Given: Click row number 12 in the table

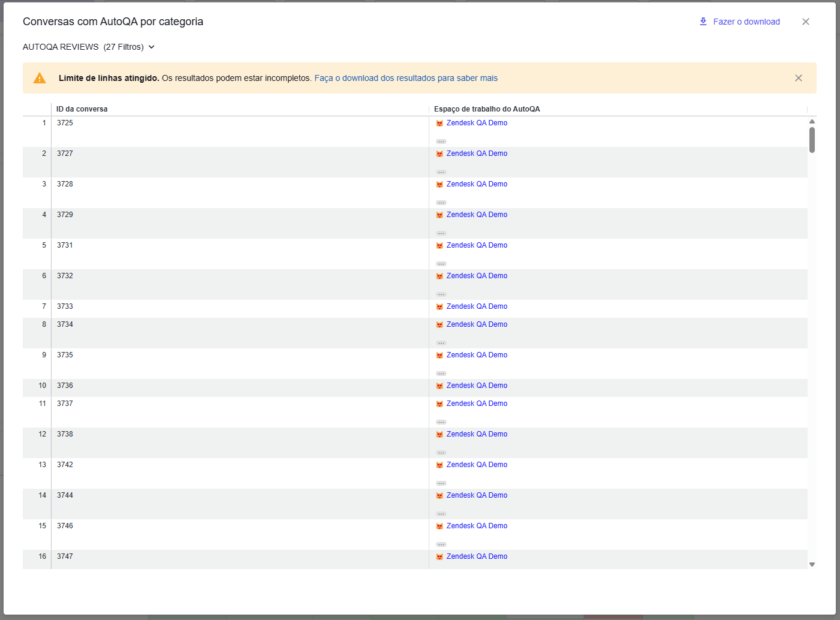Looking at the screenshot, I should click(42, 434).
